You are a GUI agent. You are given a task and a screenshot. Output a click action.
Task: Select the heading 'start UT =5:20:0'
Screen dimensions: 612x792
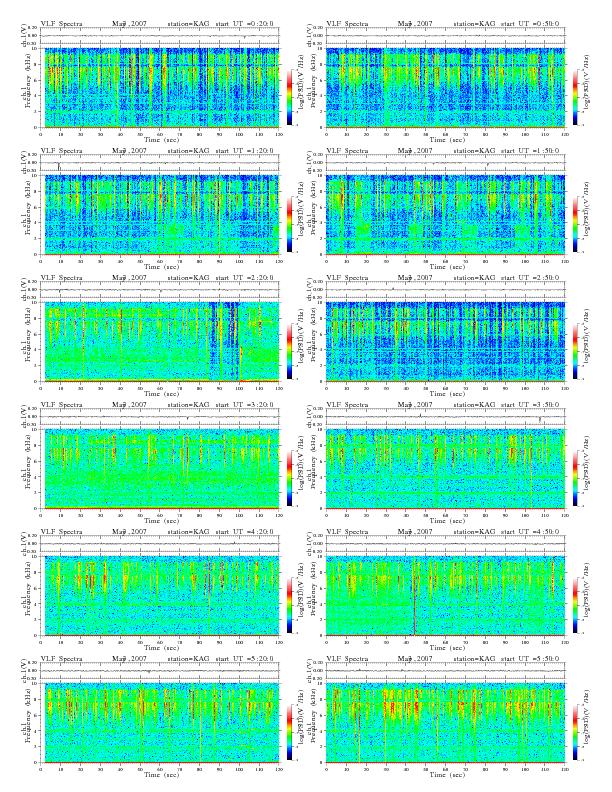[244, 659]
